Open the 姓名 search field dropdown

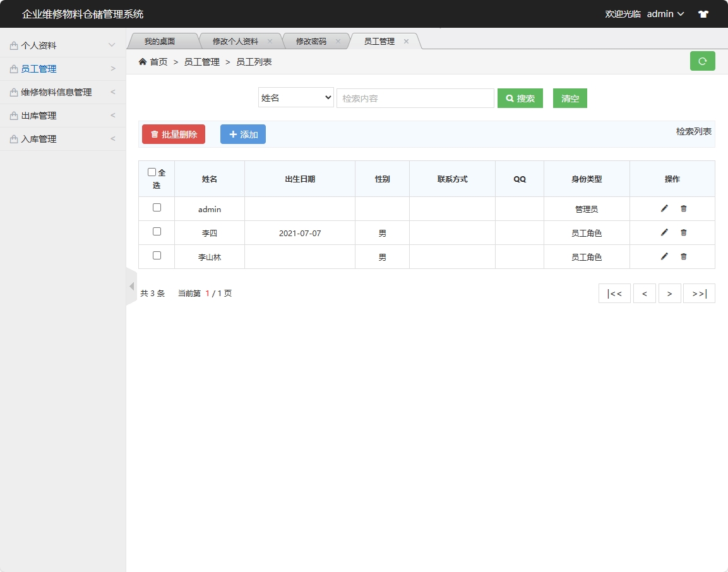click(x=295, y=97)
